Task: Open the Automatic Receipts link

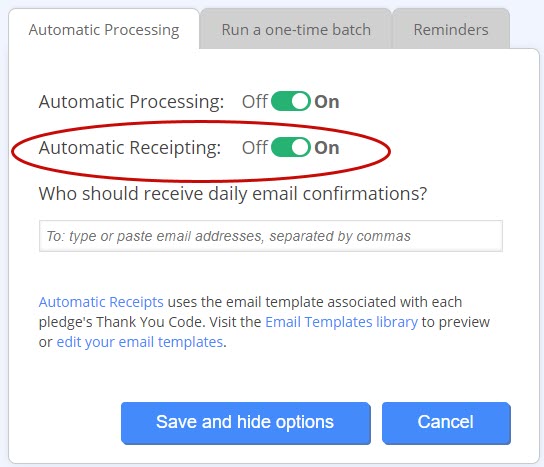Action: pyautogui.click(x=101, y=302)
